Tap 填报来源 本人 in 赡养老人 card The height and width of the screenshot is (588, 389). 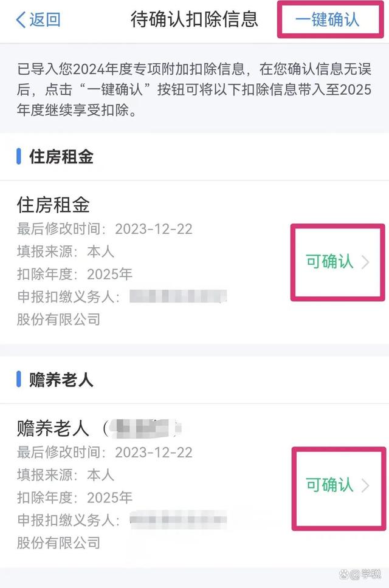[x=66, y=475]
